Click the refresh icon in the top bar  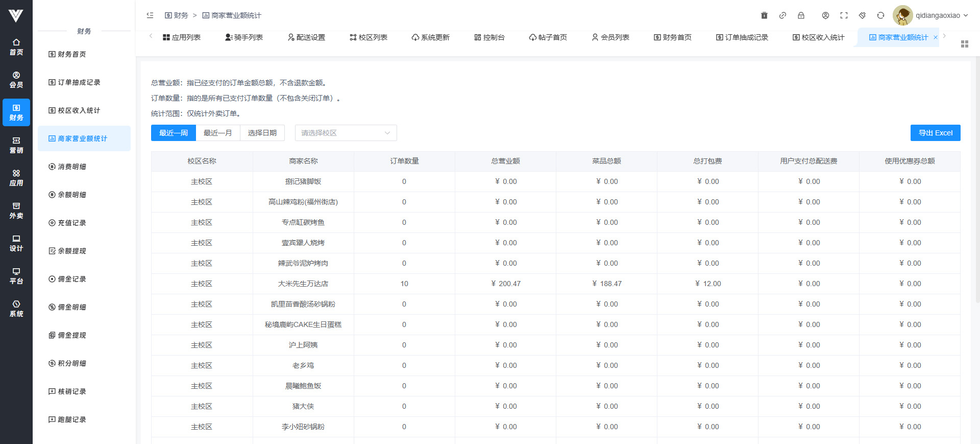[x=880, y=15]
